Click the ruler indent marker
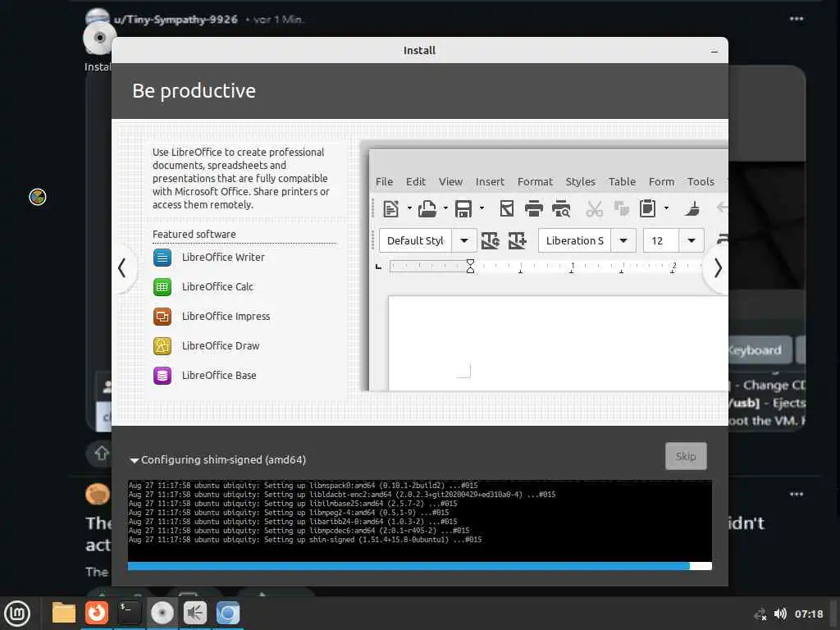The height and width of the screenshot is (630, 840). 470,267
